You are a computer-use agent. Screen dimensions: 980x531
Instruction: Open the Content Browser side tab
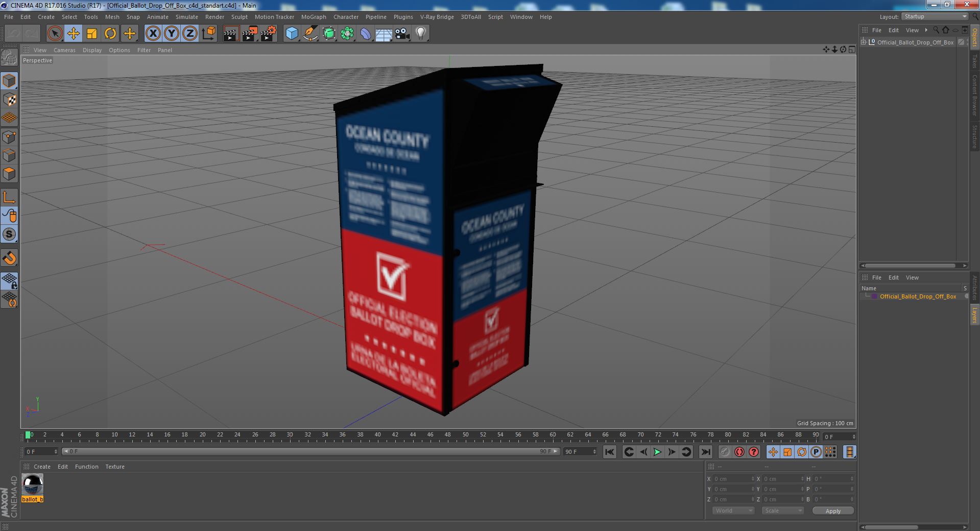(975, 95)
